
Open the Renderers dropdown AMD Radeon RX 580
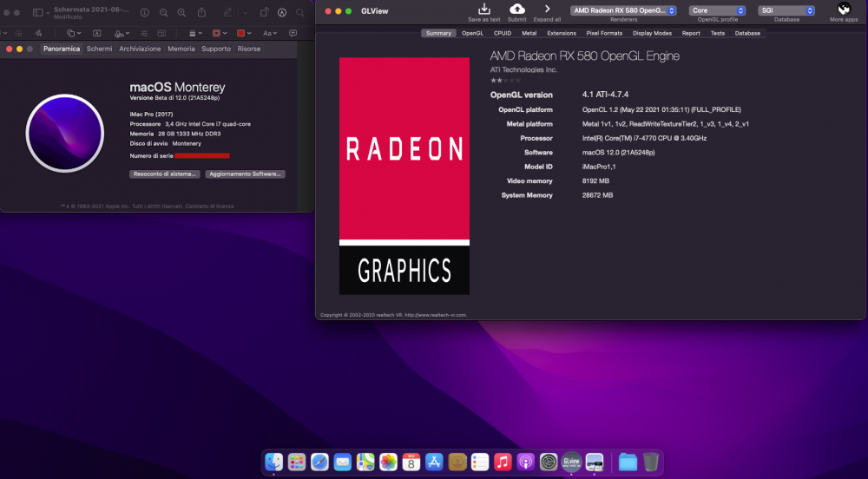point(623,10)
